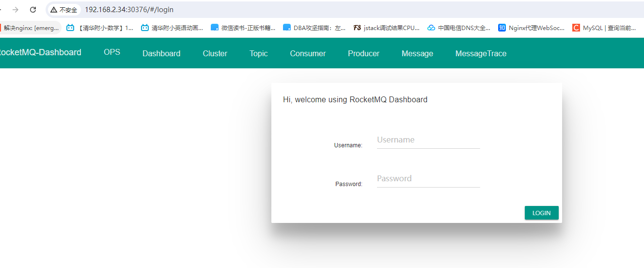Click the 不安全 security label

pos(68,10)
